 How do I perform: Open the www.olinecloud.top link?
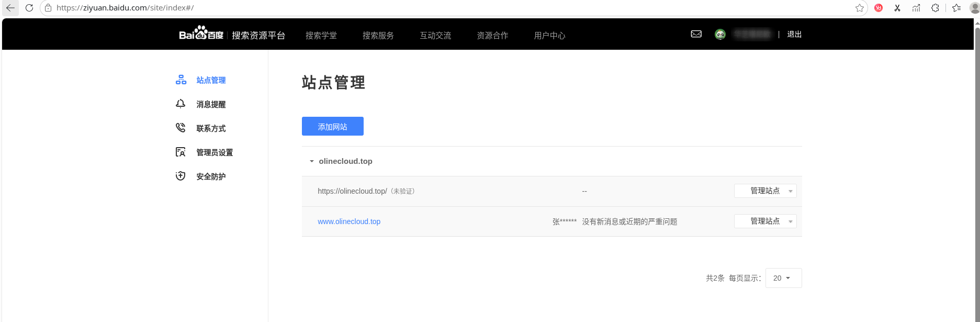[x=349, y=221]
